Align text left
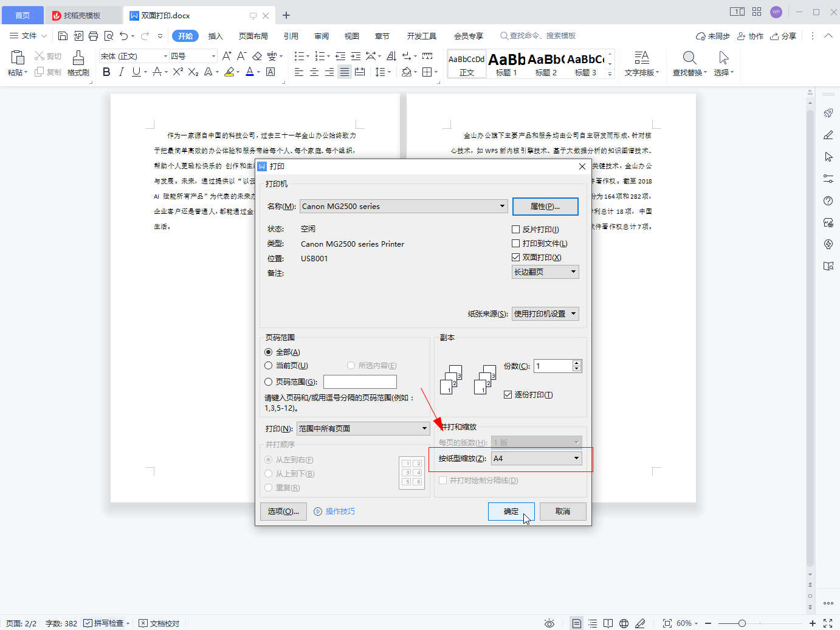 coord(299,72)
